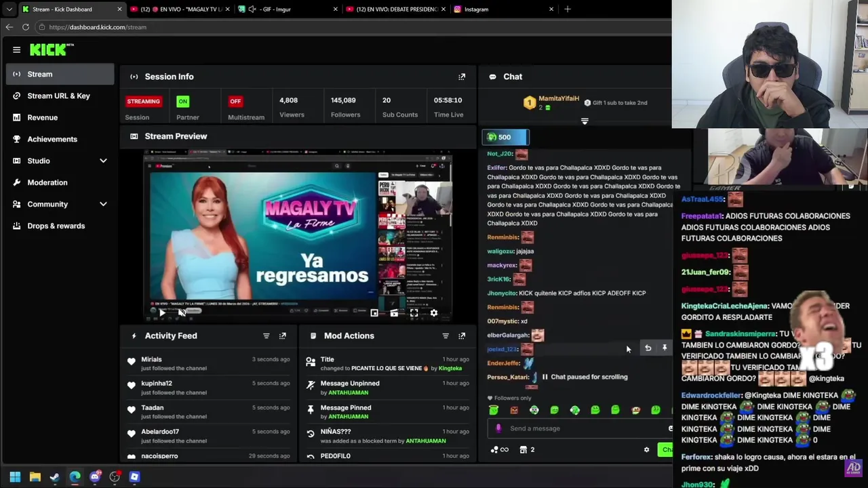This screenshot has width=868, height=488.
Task: Pop out the Activity Feed panel
Action: [x=283, y=335]
